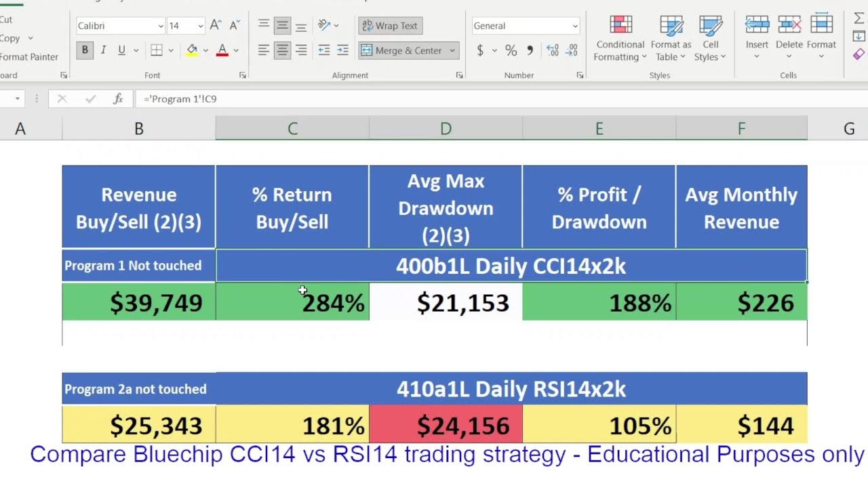The width and height of the screenshot is (868, 488).
Task: Open the font size 14 dropdown
Action: (201, 26)
